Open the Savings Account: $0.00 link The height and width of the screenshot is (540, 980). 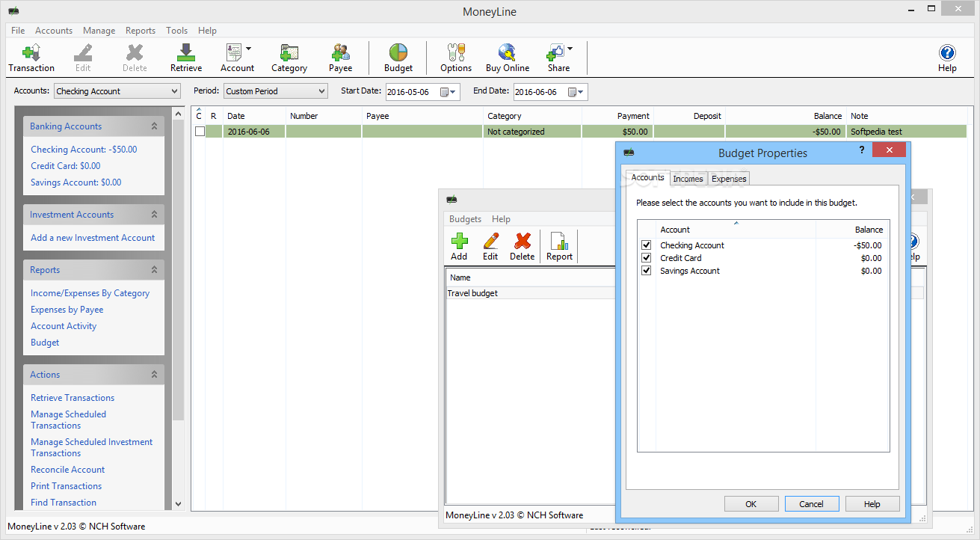[x=75, y=182]
